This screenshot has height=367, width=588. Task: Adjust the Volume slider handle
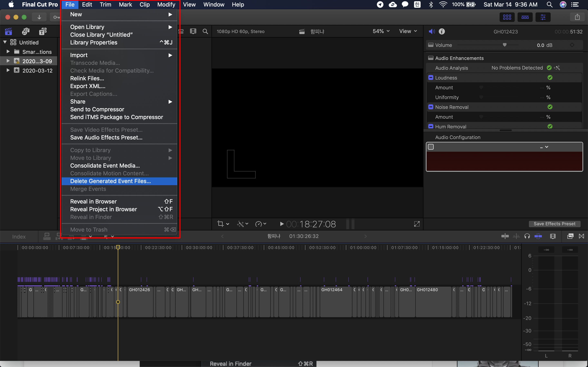tap(505, 45)
